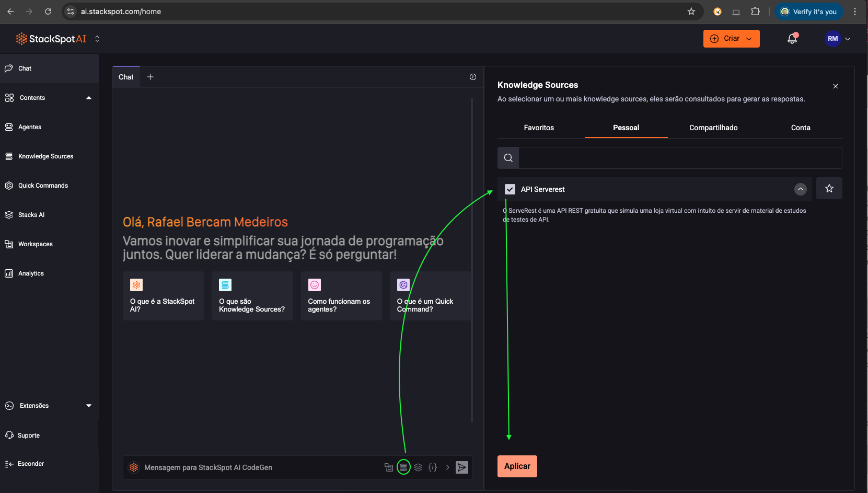Click the search magnifier in Knowledge Sources
868x493 pixels.
(x=508, y=158)
